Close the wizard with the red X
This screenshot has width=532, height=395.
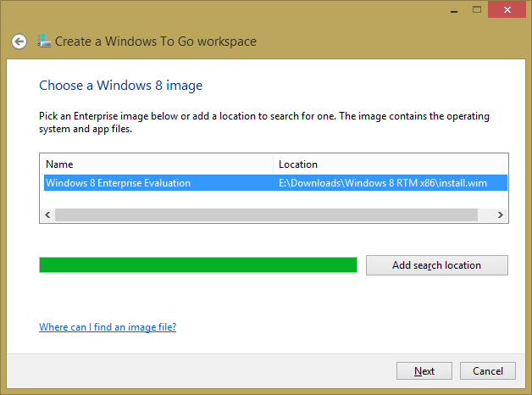(507, 9)
